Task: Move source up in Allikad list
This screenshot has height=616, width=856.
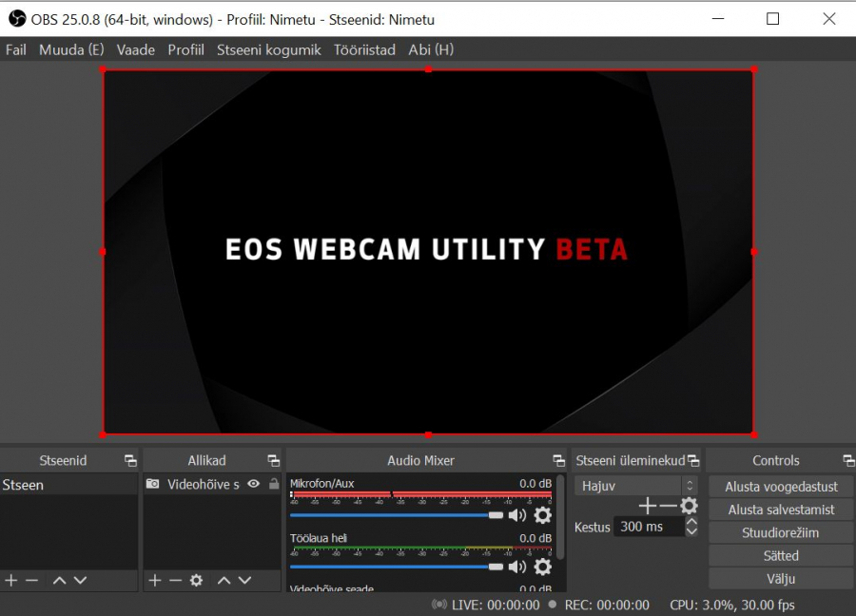Action: coord(224,580)
